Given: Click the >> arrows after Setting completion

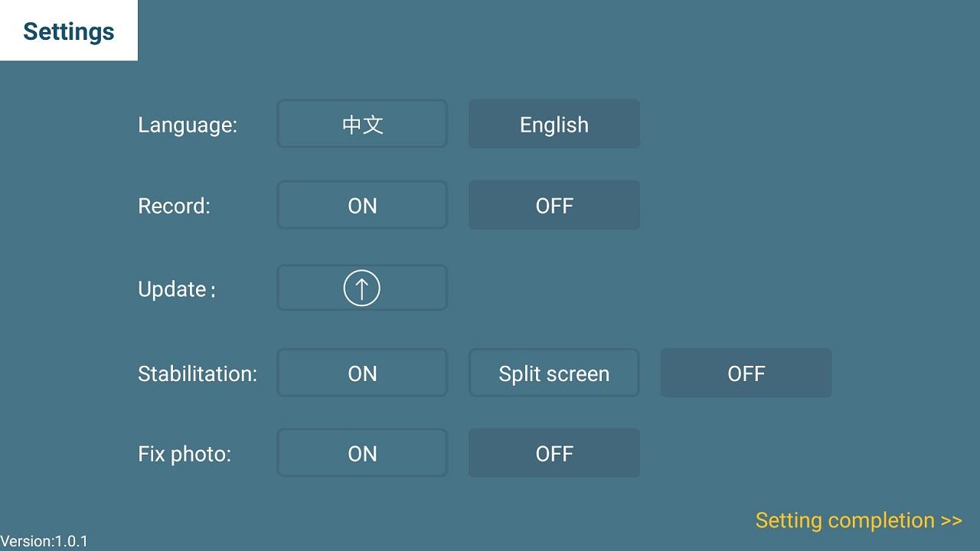Looking at the screenshot, I should click(x=952, y=520).
